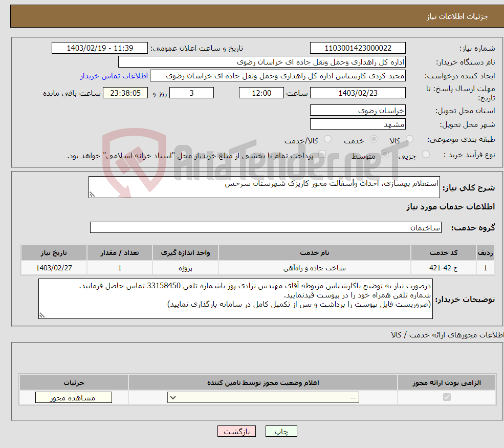Click the service code cell ج-42-421
Screen dimensions: 504x448
click(x=443, y=268)
